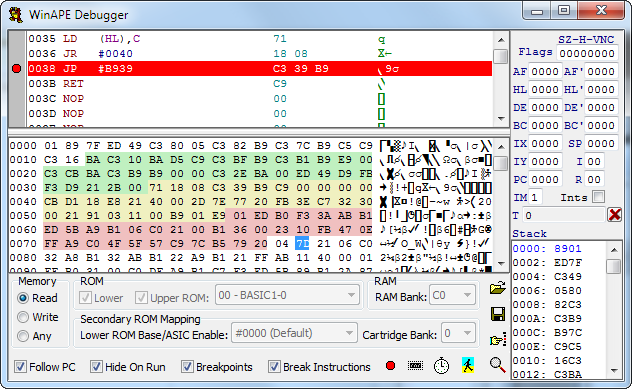The height and width of the screenshot is (389, 632).
Task: Click the DE register field
Action: [x=544, y=108]
